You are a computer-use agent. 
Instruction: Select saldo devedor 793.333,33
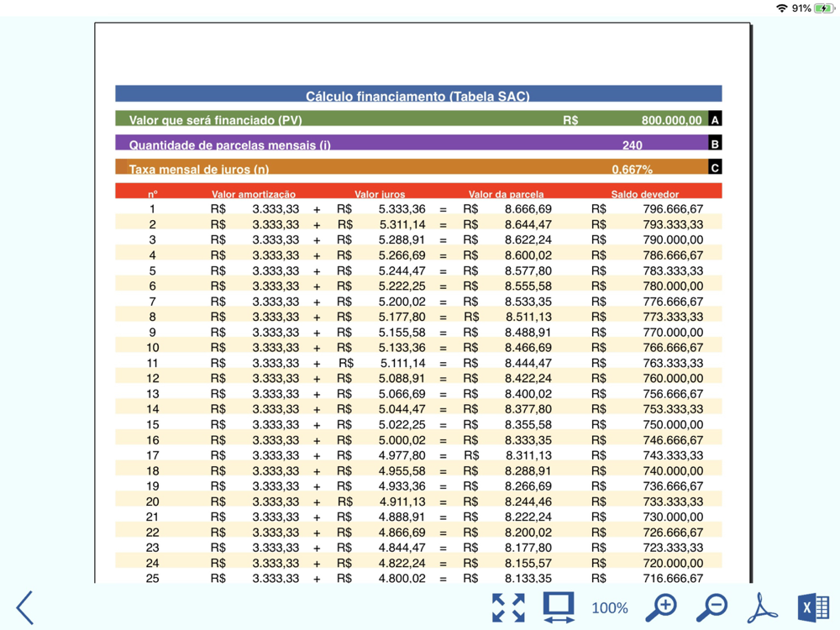point(673,224)
